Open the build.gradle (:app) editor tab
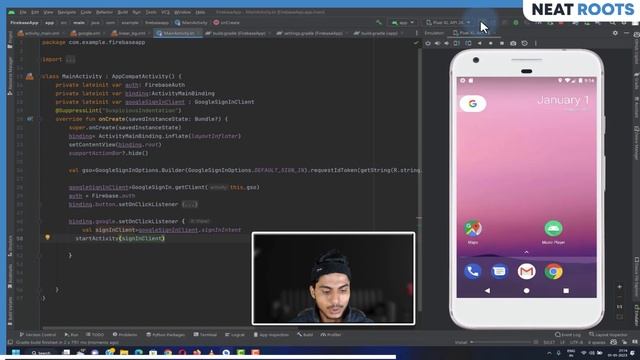 tap(377, 33)
